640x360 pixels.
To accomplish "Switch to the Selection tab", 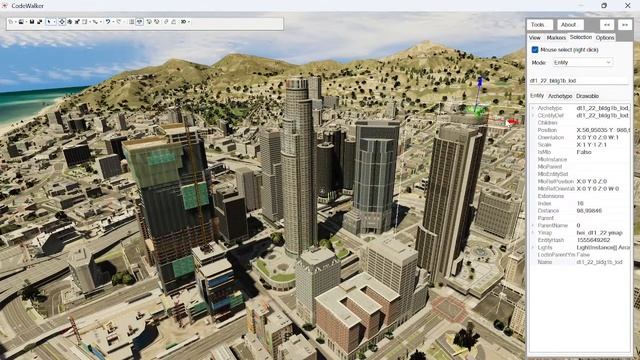I will point(580,37).
